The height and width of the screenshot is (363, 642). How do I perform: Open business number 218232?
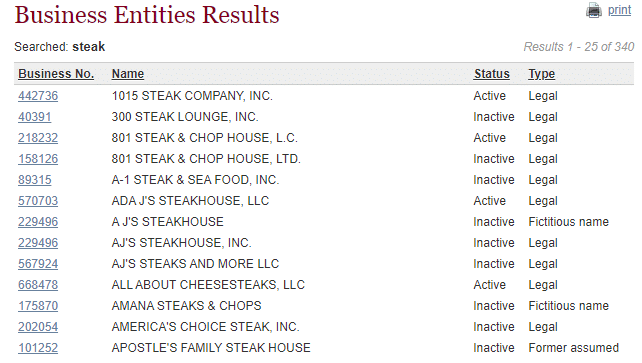(x=38, y=138)
